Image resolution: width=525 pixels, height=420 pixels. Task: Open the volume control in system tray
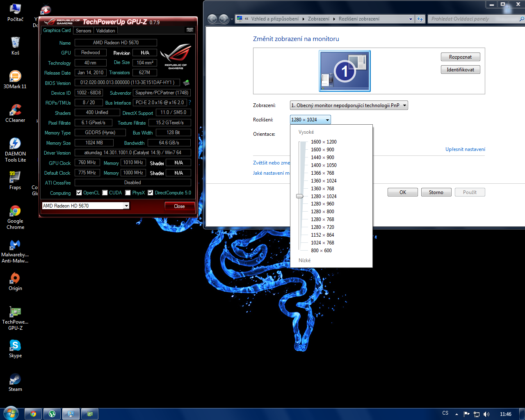[x=486, y=414]
